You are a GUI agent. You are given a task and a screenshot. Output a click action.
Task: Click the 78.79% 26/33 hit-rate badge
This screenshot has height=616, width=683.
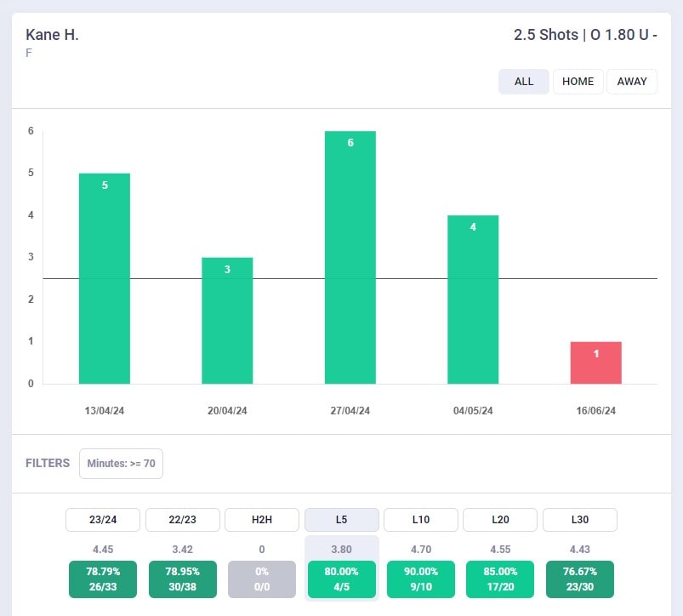point(103,579)
